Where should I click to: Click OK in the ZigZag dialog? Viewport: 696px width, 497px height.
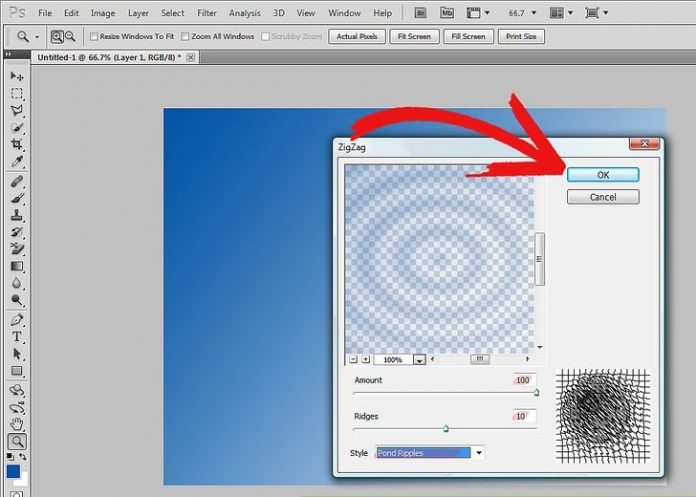(602, 174)
